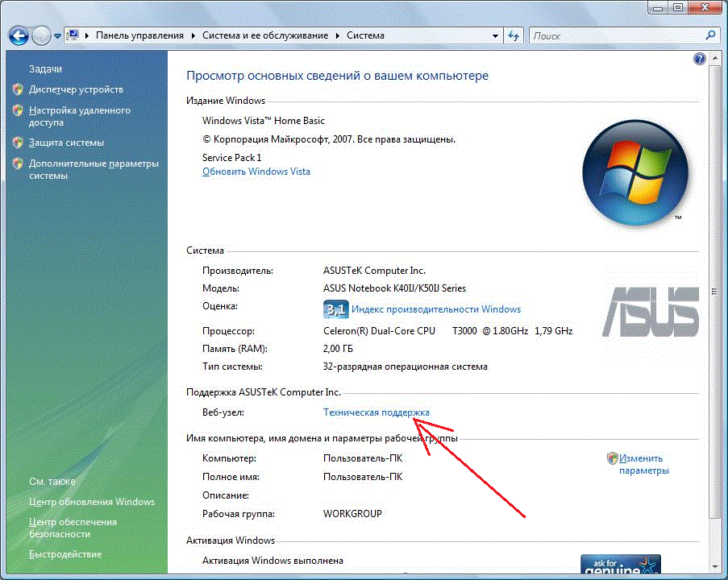Click the ask for genuine badge
Image resolution: width=728 pixels, height=580 pixels.
tap(620, 564)
